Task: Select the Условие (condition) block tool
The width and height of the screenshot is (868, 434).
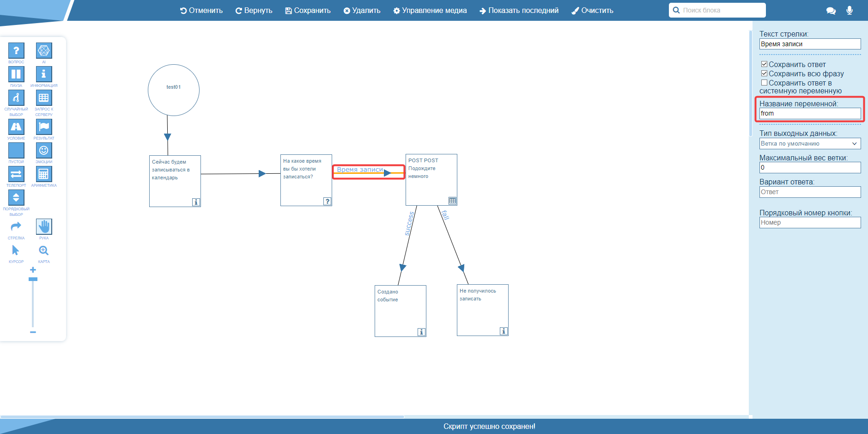Action: pos(16,127)
